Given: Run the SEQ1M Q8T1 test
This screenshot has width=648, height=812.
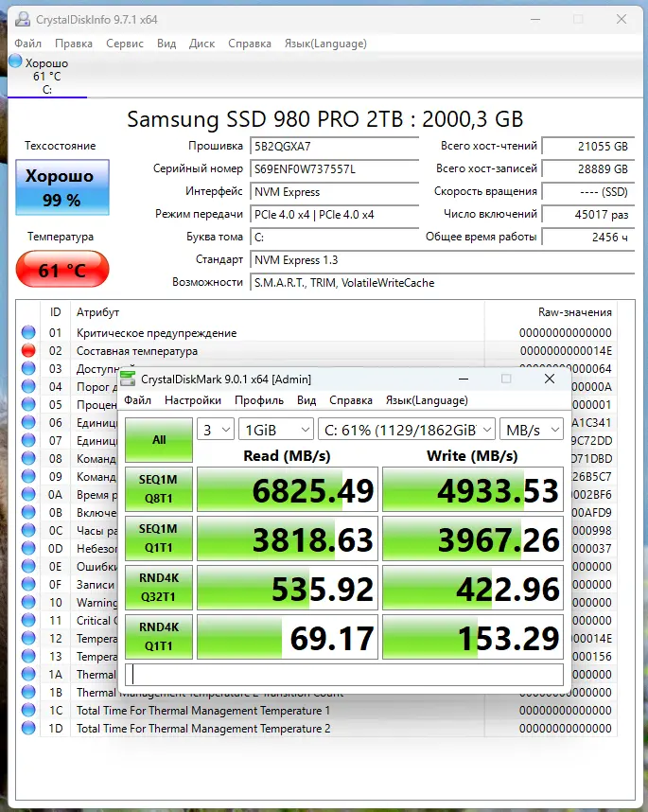Looking at the screenshot, I should pos(159,489).
